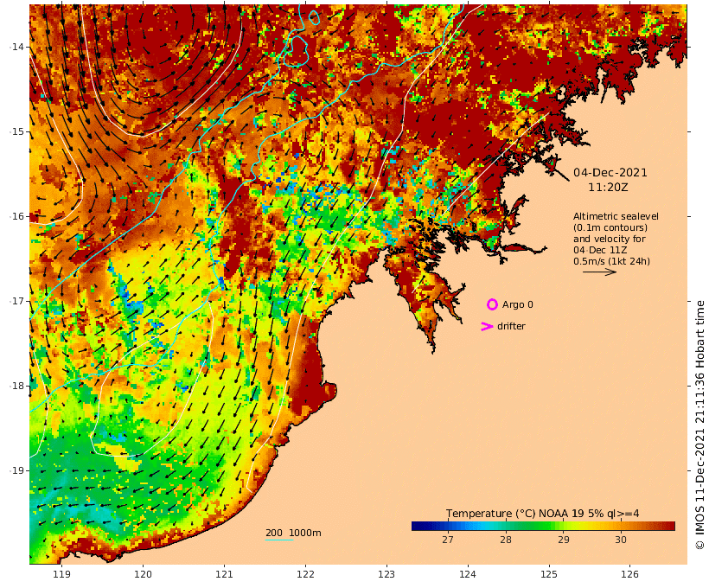
Task: Click the longitude axis label 120
Action: point(143,574)
